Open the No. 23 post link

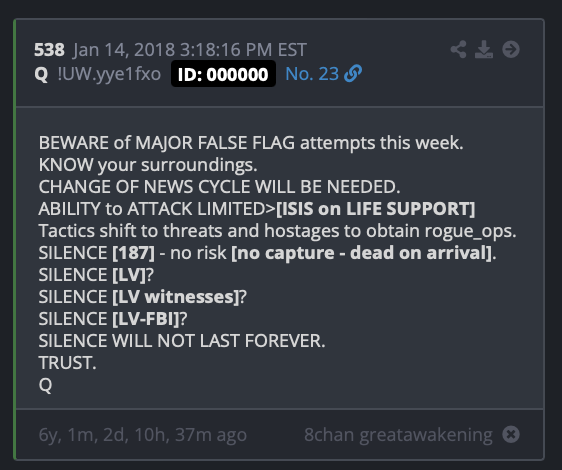[x=312, y=74]
